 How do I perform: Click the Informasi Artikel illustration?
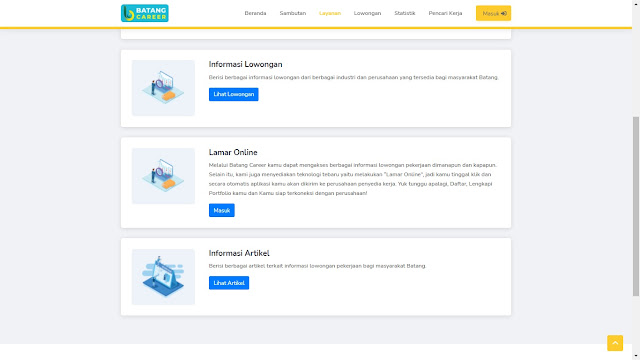(163, 277)
